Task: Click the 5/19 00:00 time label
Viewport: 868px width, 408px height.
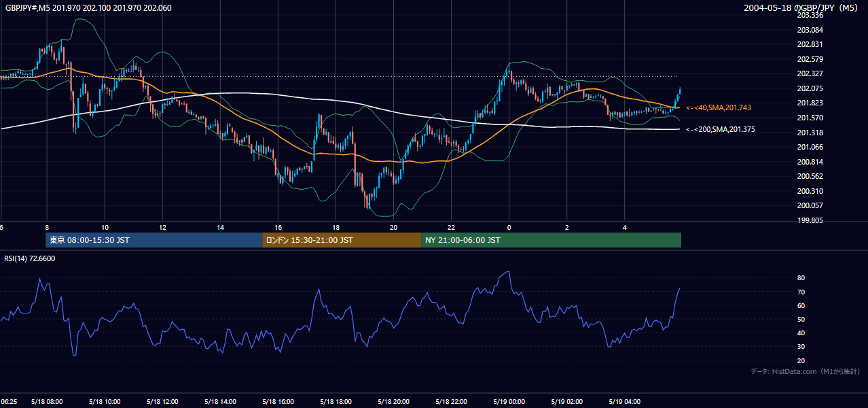Action: coord(509,402)
